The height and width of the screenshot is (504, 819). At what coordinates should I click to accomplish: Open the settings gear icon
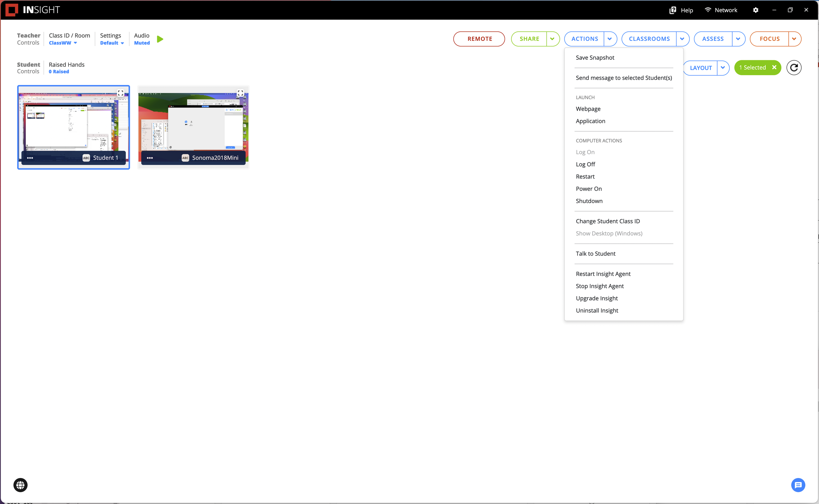(x=756, y=10)
